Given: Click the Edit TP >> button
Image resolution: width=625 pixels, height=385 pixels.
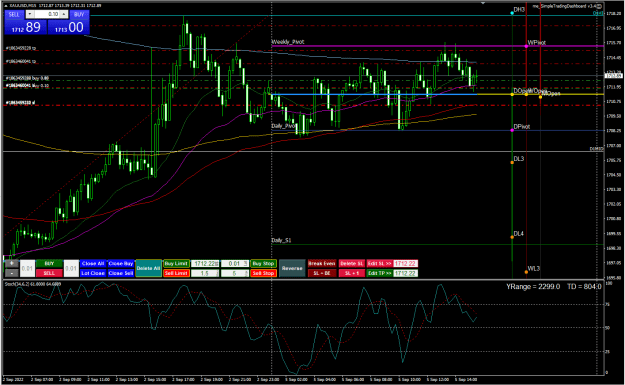Looking at the screenshot, I should pyautogui.click(x=379, y=273).
